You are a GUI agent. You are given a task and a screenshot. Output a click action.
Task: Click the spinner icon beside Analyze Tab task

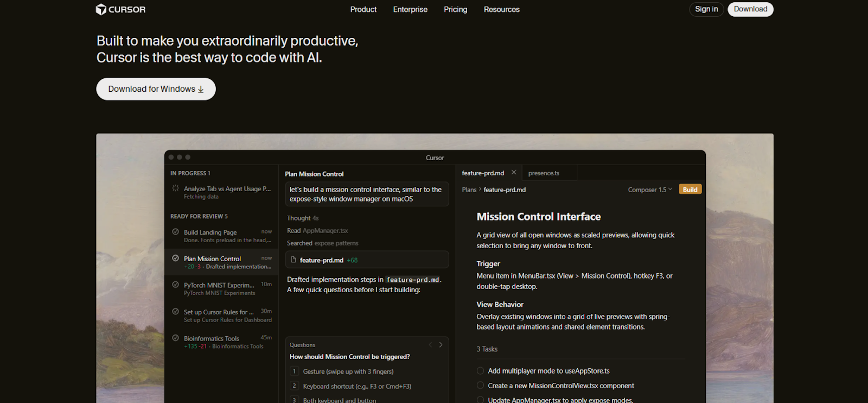click(x=175, y=188)
